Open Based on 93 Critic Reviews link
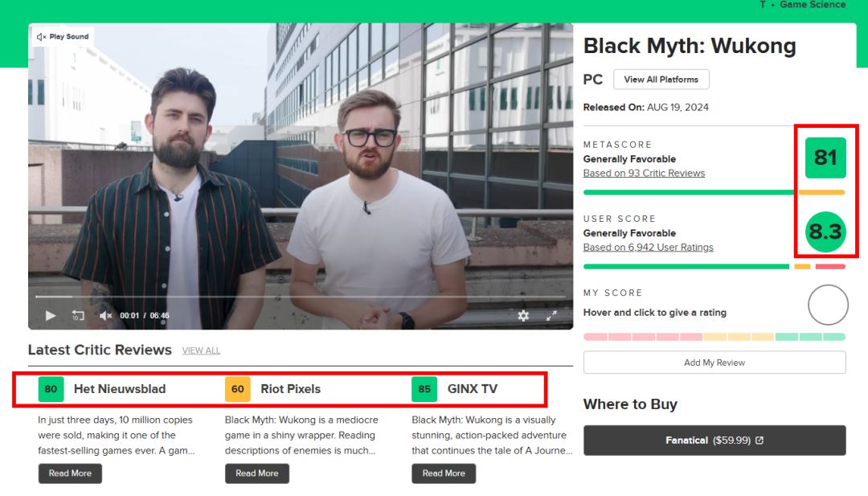Image resolution: width=868 pixels, height=496 pixels. 644,174
